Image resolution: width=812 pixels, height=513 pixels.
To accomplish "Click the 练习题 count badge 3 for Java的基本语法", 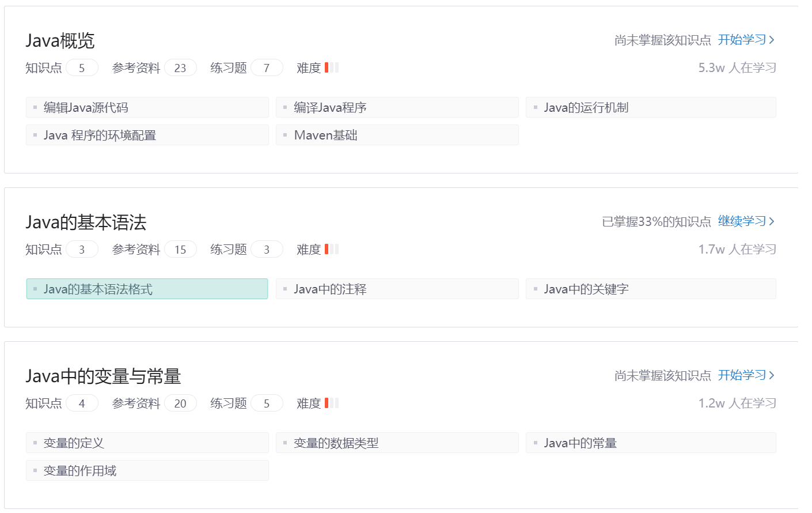I will (267, 250).
